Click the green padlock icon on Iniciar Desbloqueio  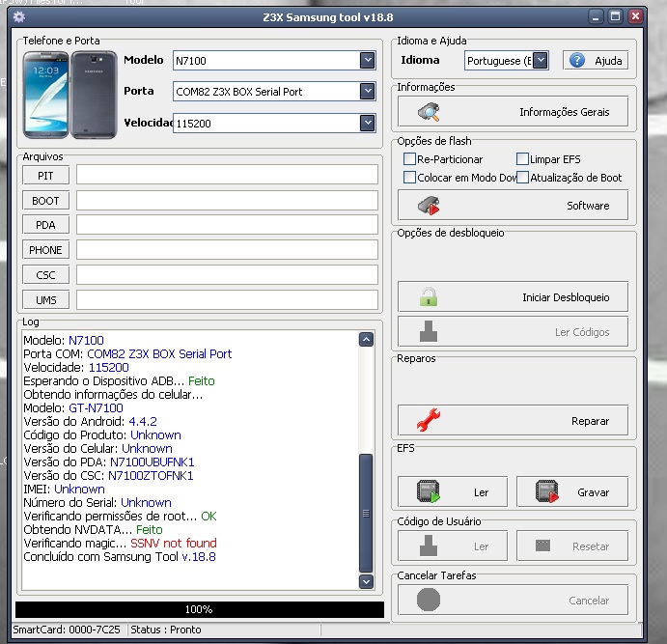click(429, 296)
